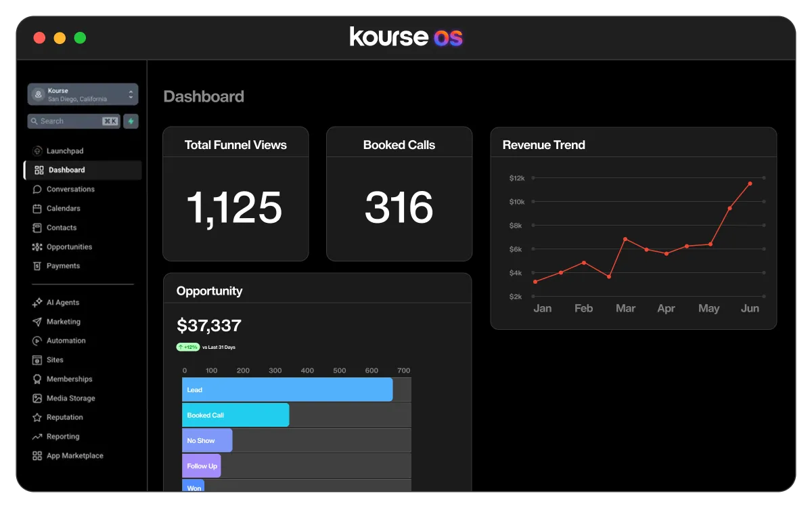
Task: Click the Kourse OS logo in title bar
Action: (406, 37)
